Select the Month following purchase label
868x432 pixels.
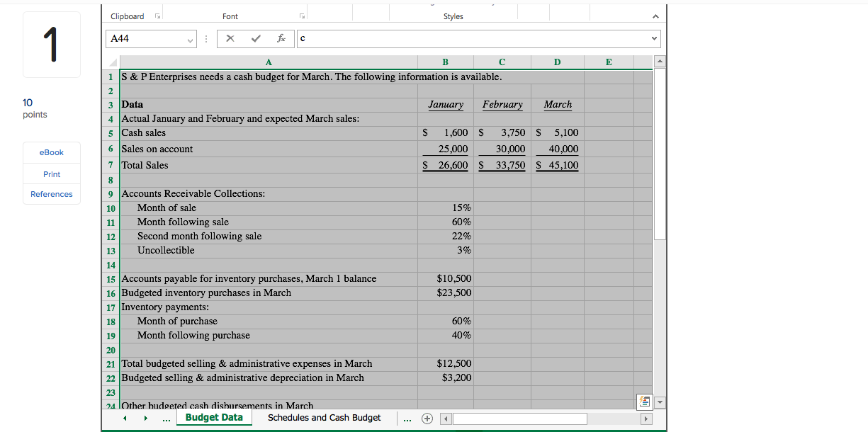pyautogui.click(x=269, y=335)
